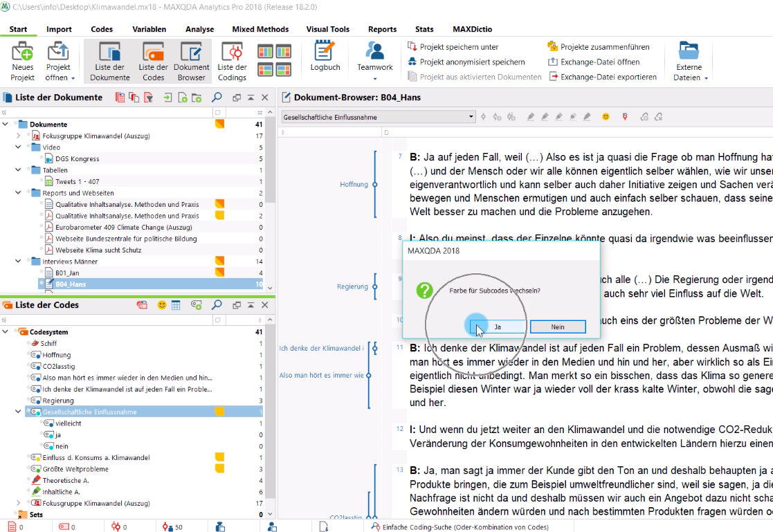Viewport: 773px width, 532px height.
Task: Toggle the Dokument Browser ribbon button
Action: [191, 61]
